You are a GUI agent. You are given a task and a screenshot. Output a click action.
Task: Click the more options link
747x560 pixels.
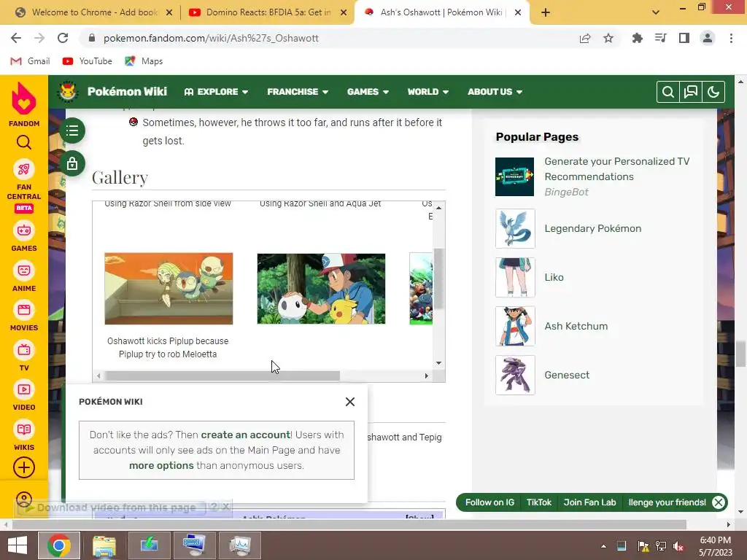click(161, 465)
